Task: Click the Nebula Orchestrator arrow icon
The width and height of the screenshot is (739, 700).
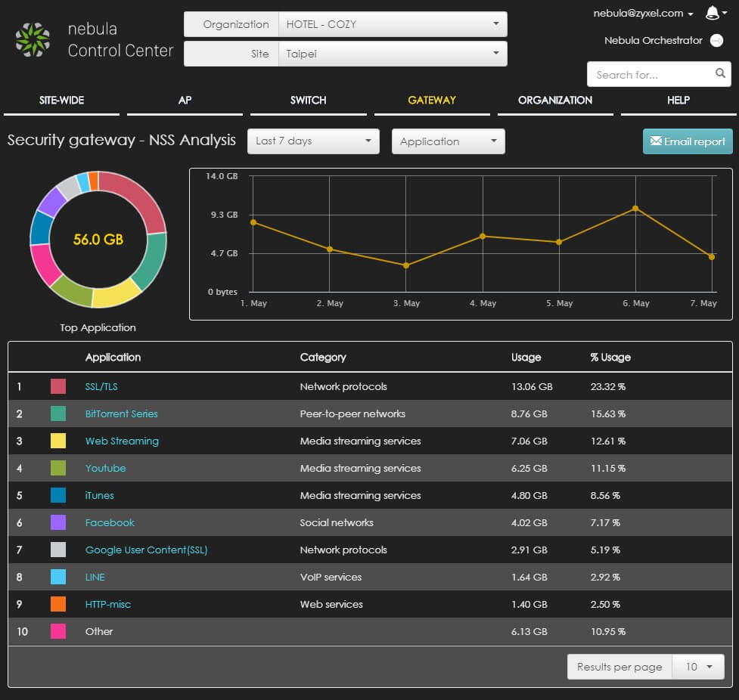Action: (x=716, y=41)
